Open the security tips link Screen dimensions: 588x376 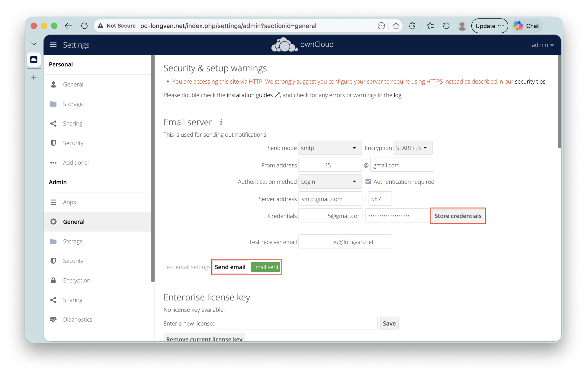[x=530, y=82]
